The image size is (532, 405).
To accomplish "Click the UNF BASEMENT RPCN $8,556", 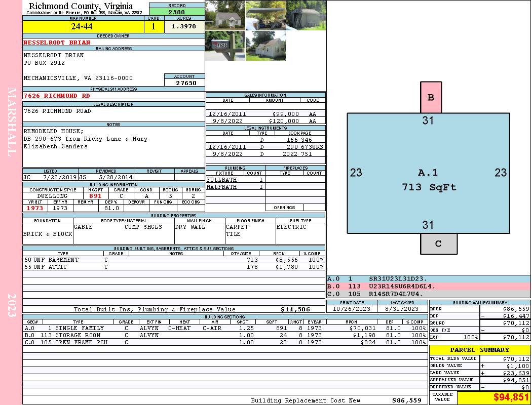I will tap(287, 260).
